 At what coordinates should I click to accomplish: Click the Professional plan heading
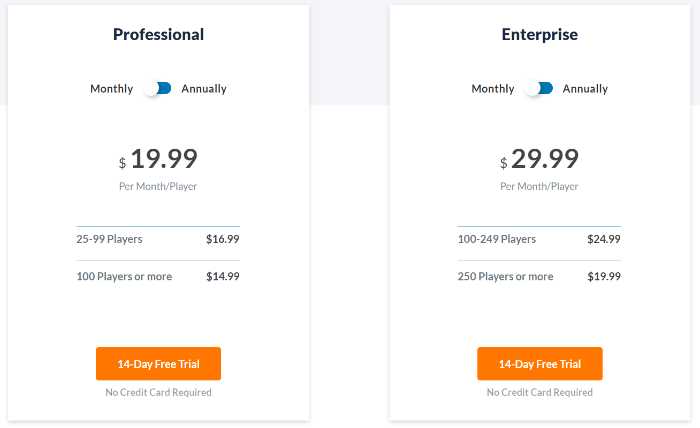[x=158, y=35]
